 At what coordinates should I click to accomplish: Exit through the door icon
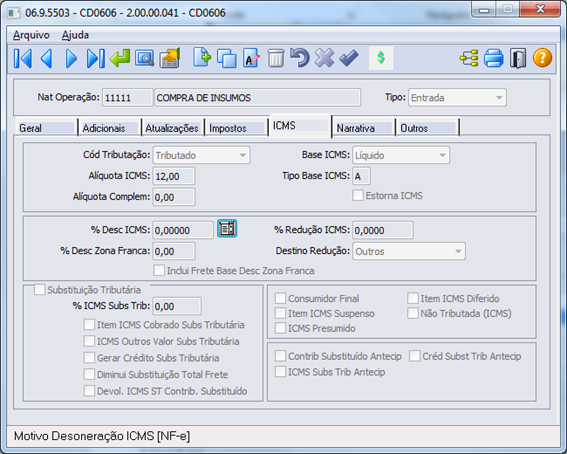pos(518,58)
